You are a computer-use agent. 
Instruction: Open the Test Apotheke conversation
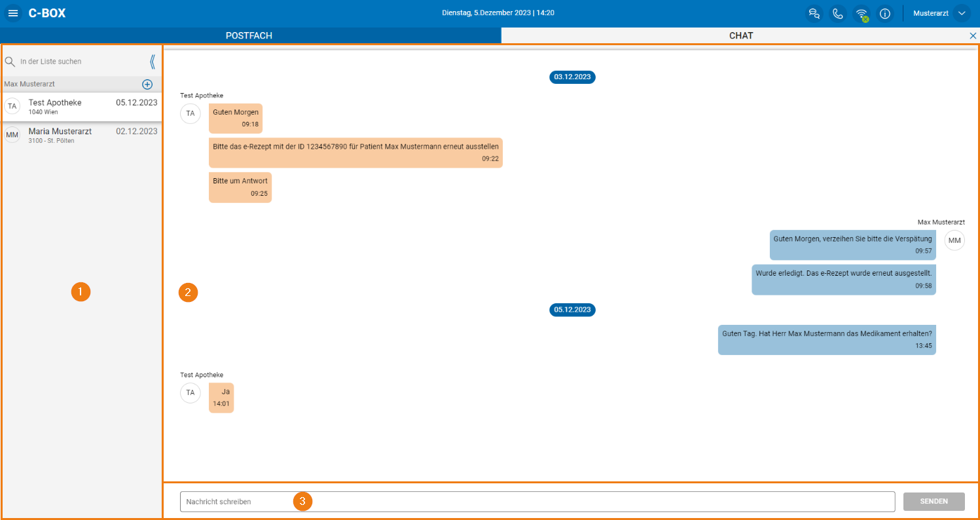pos(81,107)
